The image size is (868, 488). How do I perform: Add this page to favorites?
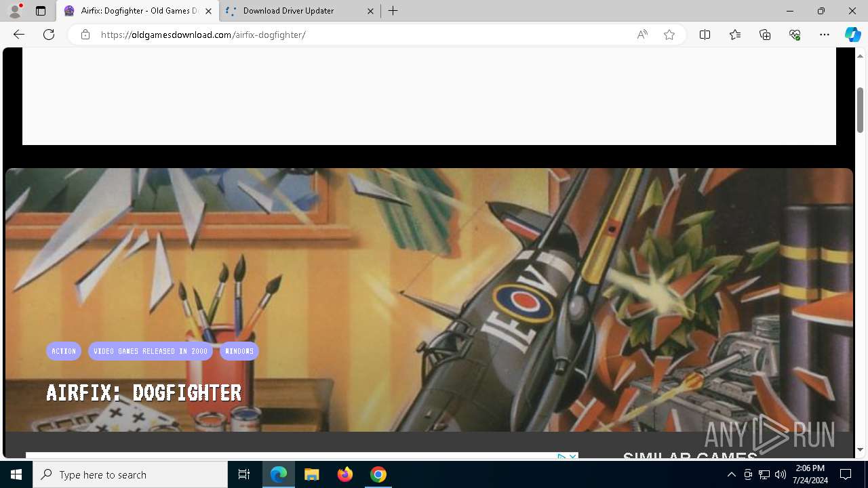click(x=669, y=35)
